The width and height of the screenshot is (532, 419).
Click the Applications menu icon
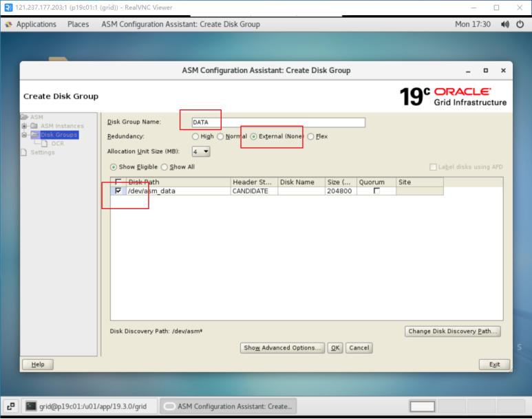pyautogui.click(x=9, y=25)
